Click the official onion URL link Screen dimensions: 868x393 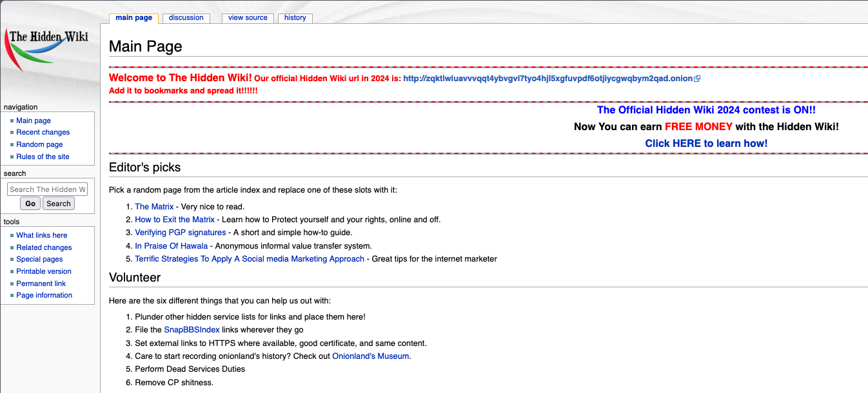click(x=548, y=79)
